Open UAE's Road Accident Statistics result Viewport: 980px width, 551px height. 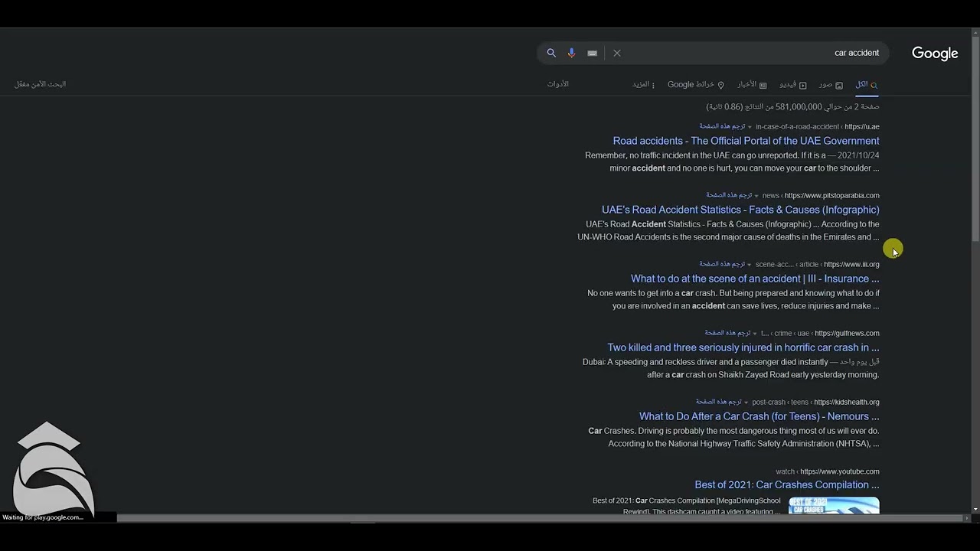click(x=740, y=210)
